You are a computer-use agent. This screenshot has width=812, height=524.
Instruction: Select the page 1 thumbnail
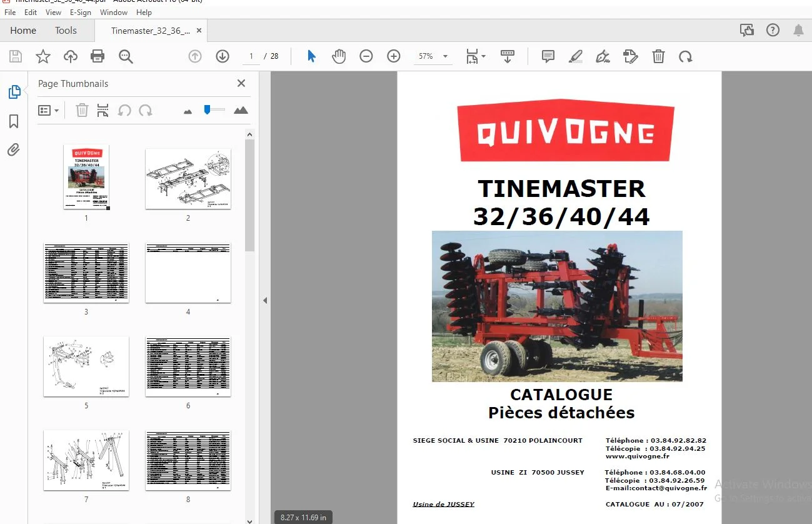pos(86,177)
